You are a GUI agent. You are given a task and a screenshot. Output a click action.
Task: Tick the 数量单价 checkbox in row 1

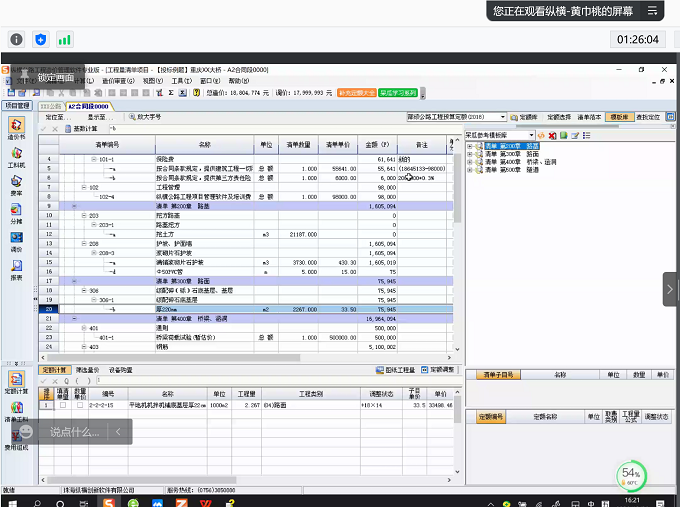pos(80,405)
